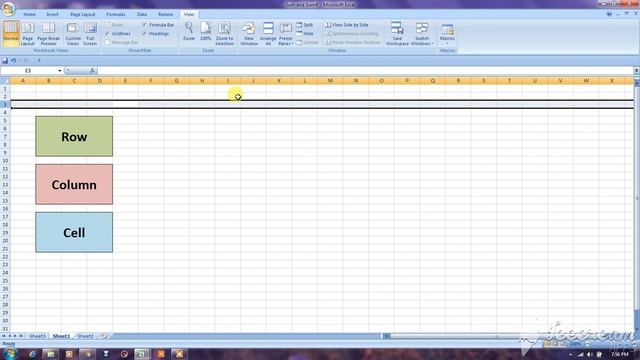Viewport: 640px width, 360px height.
Task: Open Switch Windows dropdown
Action: coord(422,33)
